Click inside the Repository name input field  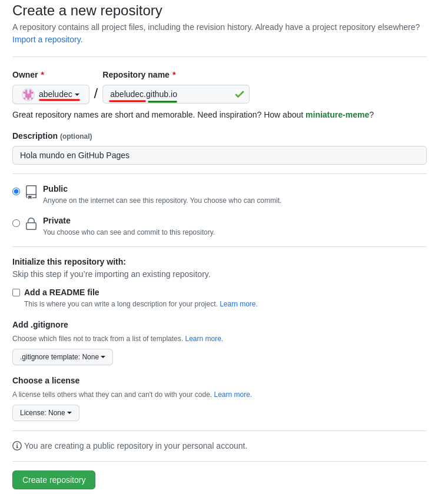[171, 94]
